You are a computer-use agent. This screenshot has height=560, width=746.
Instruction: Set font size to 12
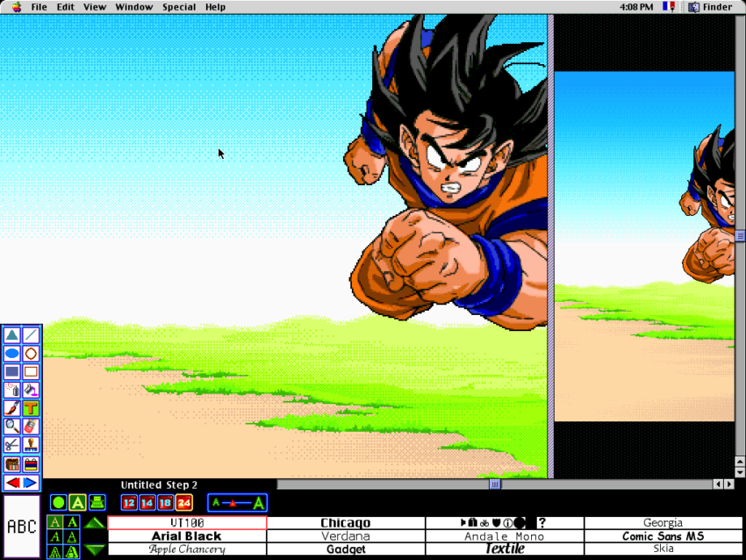[x=129, y=503]
